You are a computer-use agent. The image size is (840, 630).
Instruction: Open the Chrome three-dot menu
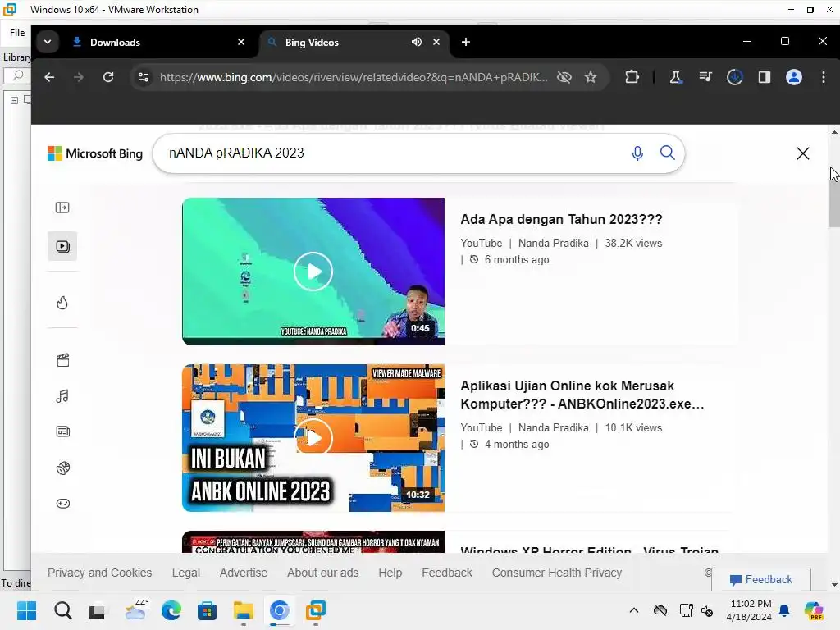point(824,77)
